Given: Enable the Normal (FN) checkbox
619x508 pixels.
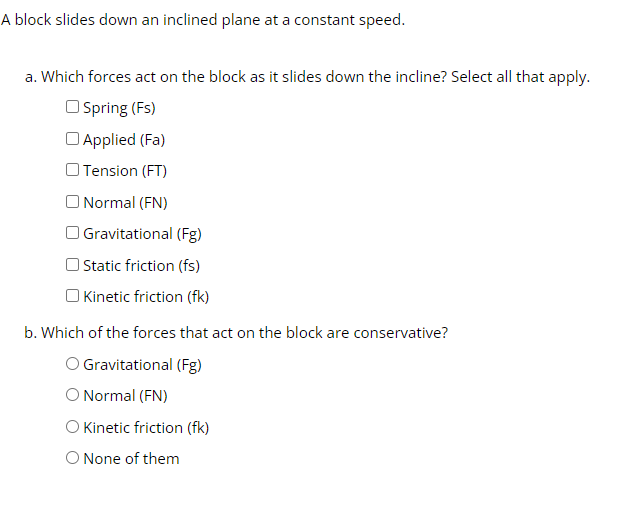Looking at the screenshot, I should point(72,202).
